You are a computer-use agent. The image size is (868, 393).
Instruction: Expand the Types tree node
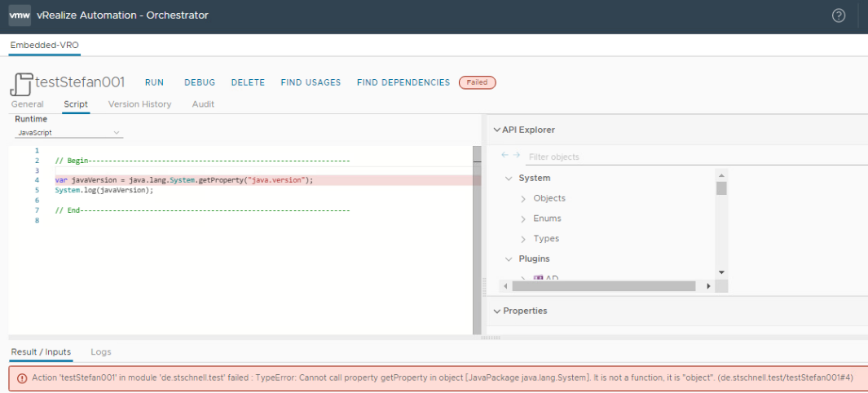pos(523,239)
